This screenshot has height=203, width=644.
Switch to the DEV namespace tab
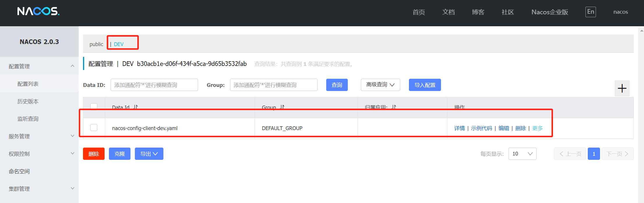(x=119, y=44)
